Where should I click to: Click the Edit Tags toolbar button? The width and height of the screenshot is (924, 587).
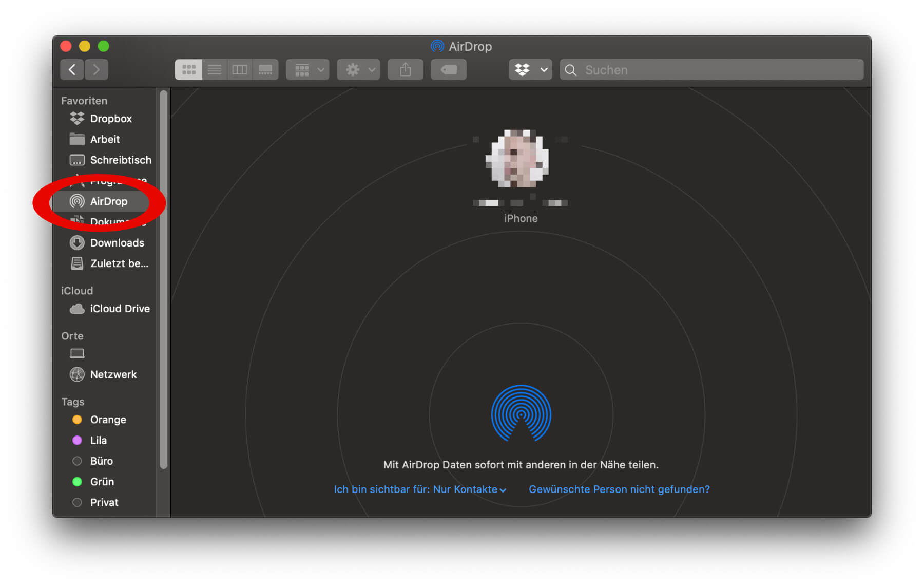[x=449, y=69]
